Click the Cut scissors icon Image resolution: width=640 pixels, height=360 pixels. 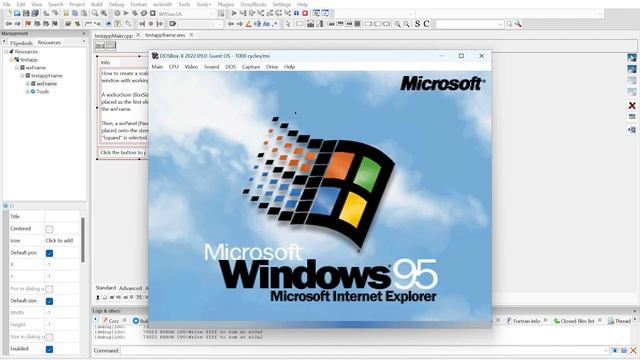(x=66, y=13)
